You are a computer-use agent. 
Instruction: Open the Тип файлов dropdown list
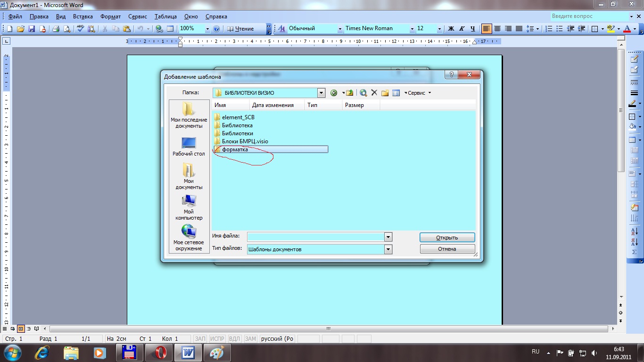[388, 249]
